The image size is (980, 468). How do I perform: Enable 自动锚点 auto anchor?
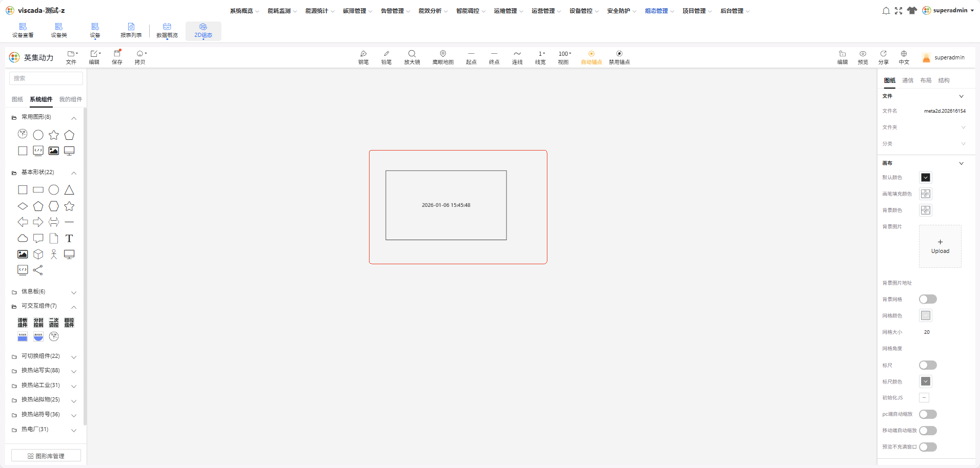(x=591, y=57)
